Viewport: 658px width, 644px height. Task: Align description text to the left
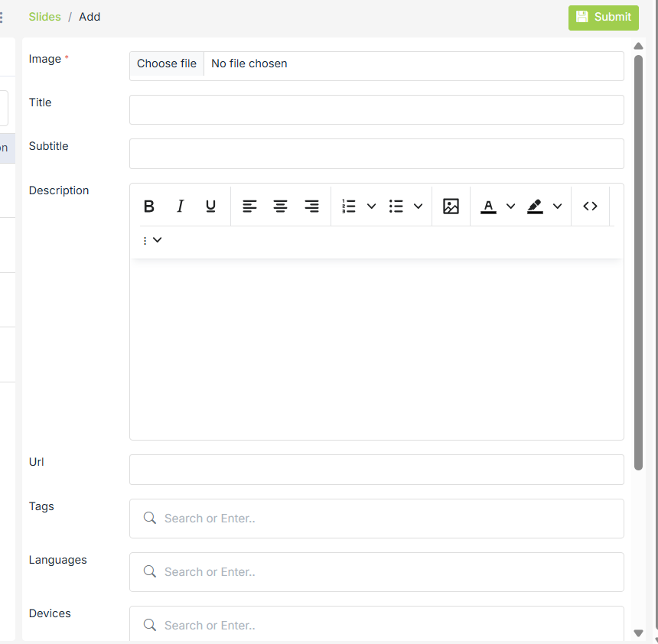coord(249,206)
